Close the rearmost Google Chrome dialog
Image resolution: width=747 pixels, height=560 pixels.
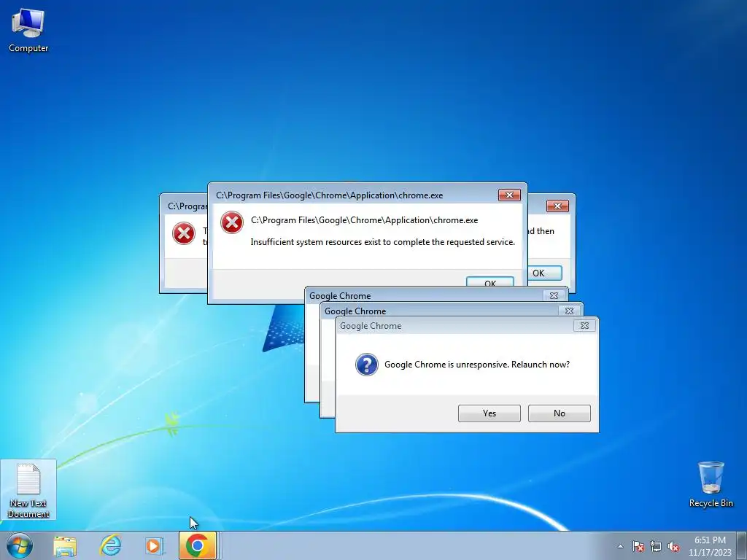(554, 296)
